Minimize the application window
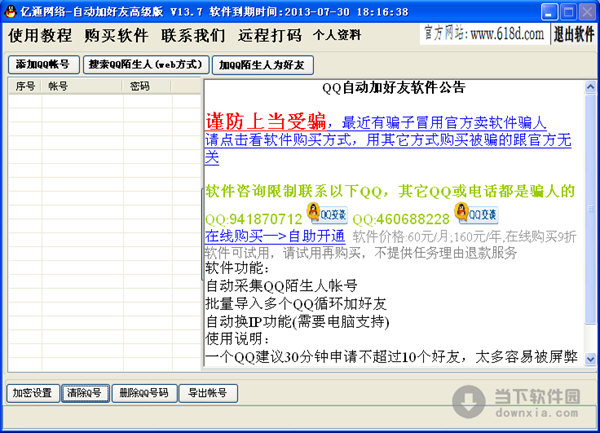Image resolution: width=600 pixels, height=433 pixels. [549, 12]
